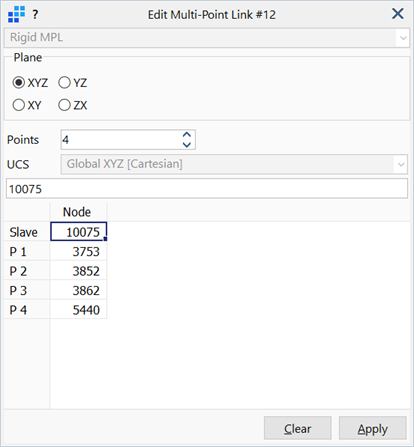
Task: Select the Slave node cell 10075
Action: (78, 232)
